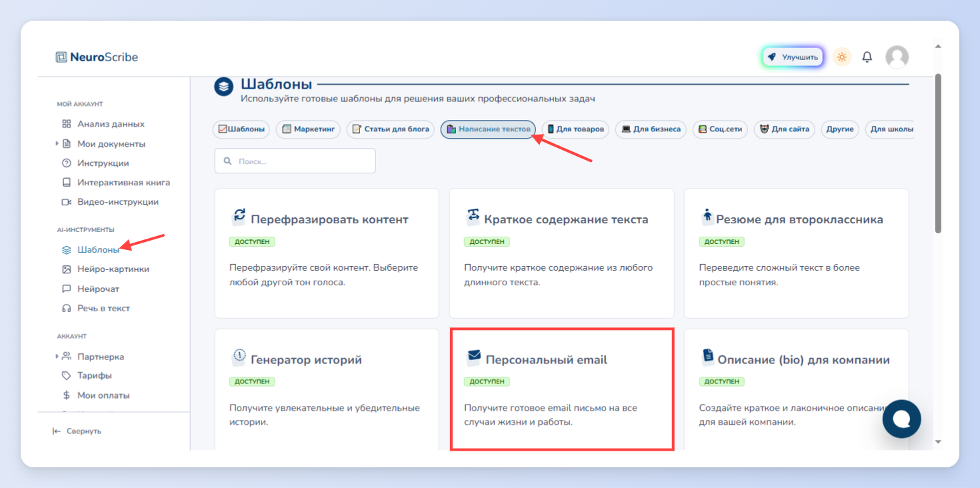The image size is (980, 488).
Task: Click the rocket icon in Улучшить button
Action: pyautogui.click(x=772, y=57)
